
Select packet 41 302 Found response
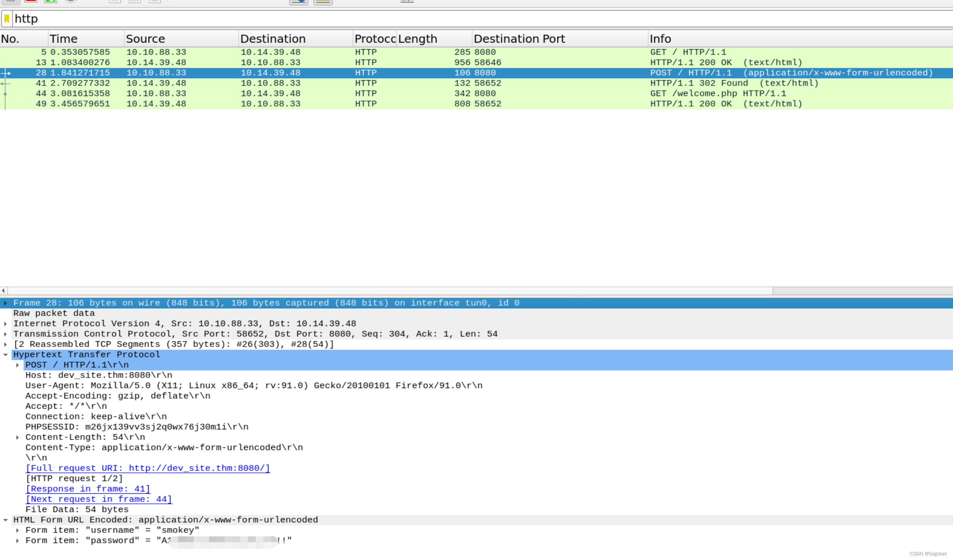click(476, 83)
